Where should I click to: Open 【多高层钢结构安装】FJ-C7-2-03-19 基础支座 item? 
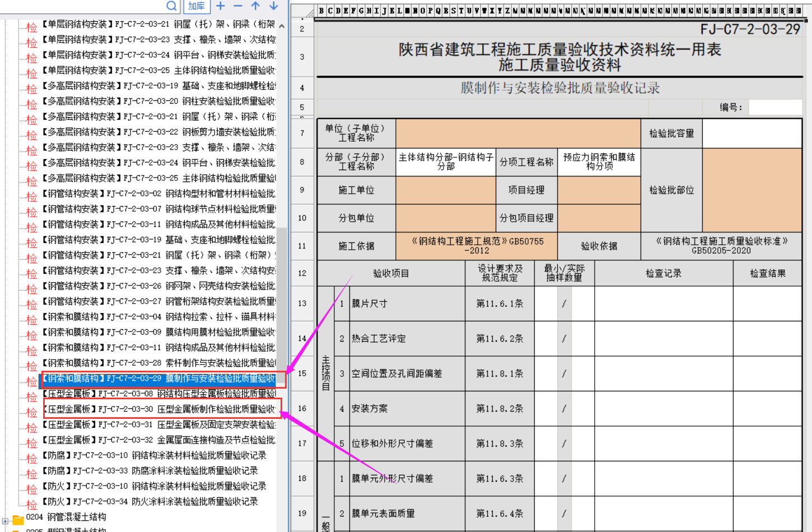point(158,86)
